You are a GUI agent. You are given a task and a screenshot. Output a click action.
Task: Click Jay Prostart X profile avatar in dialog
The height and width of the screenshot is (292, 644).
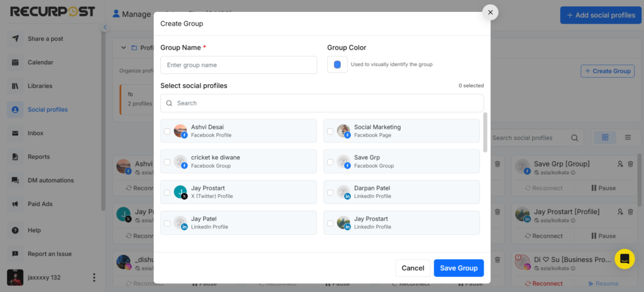180,192
